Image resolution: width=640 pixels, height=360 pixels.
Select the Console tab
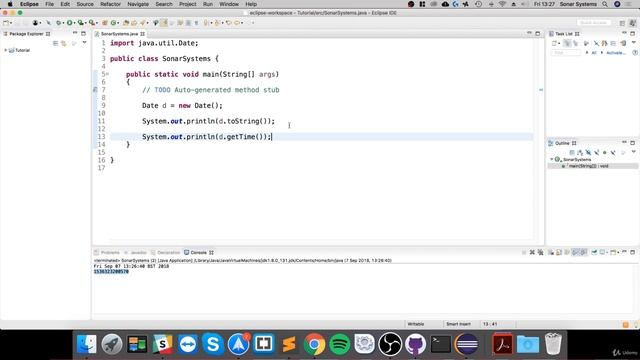198,253
